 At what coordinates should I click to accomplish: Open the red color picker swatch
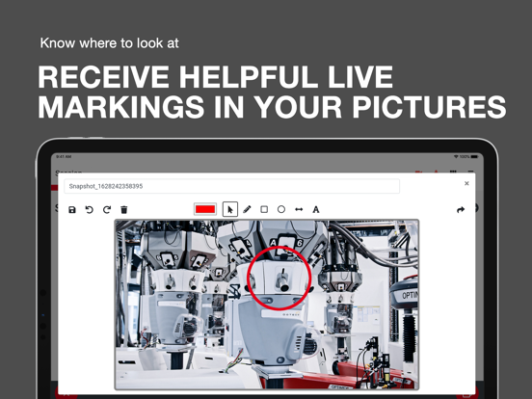pyautogui.click(x=205, y=209)
